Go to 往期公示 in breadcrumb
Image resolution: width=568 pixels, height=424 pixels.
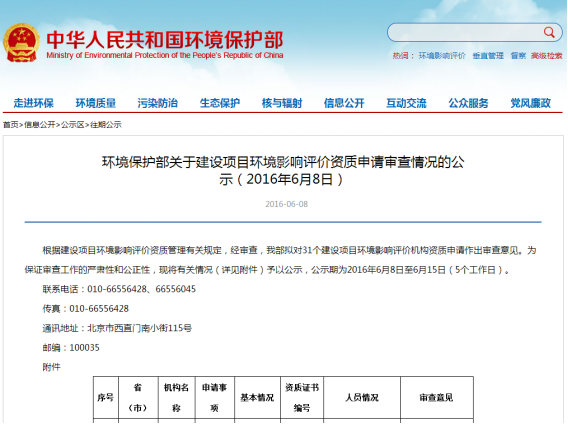tap(105, 125)
